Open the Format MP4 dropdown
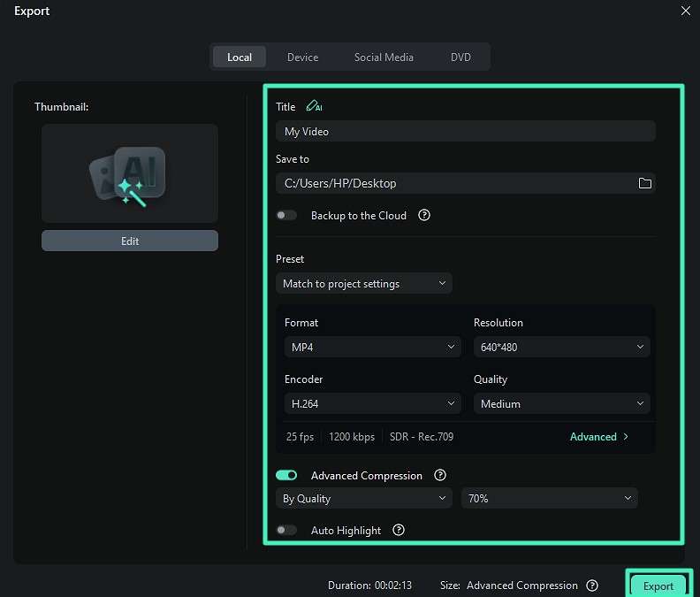The width and height of the screenshot is (700, 597). tap(372, 347)
